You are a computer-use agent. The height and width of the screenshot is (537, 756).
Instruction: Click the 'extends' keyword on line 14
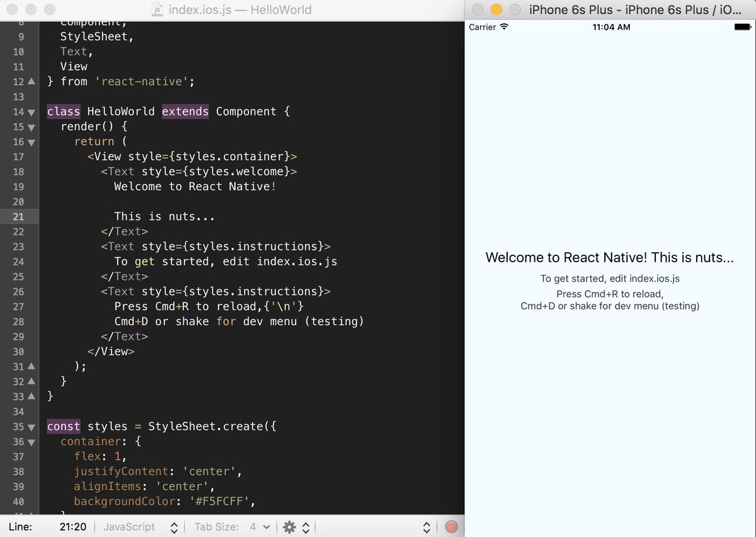click(185, 112)
